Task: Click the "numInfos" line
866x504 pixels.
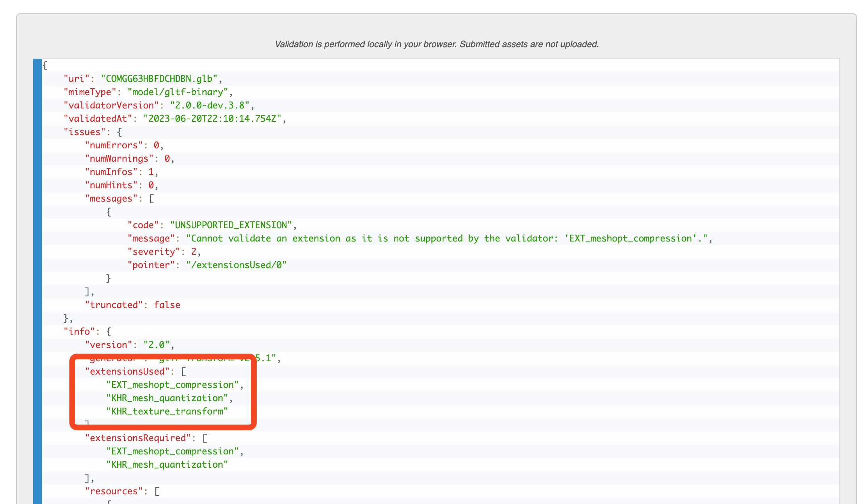Action: [121, 172]
